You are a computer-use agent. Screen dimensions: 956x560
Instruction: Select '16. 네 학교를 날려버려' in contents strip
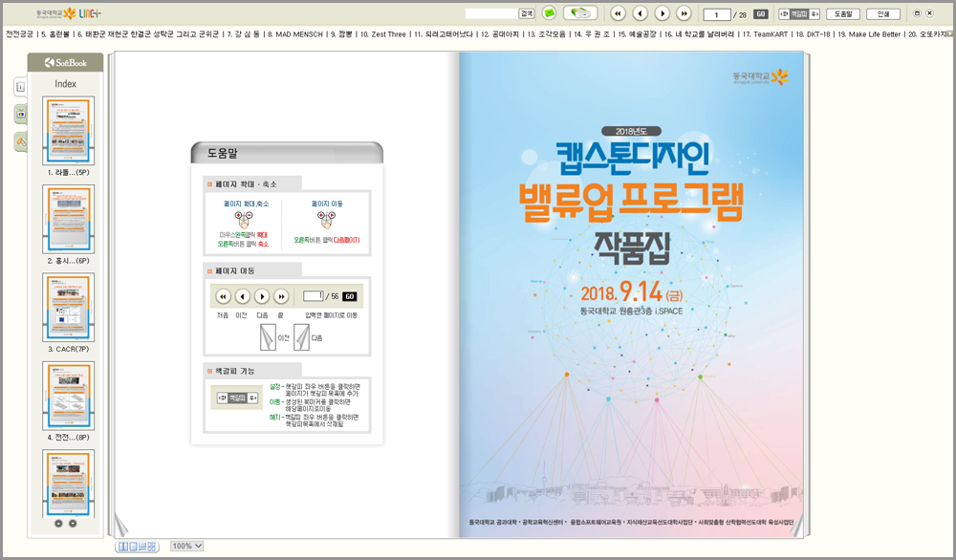click(x=700, y=34)
